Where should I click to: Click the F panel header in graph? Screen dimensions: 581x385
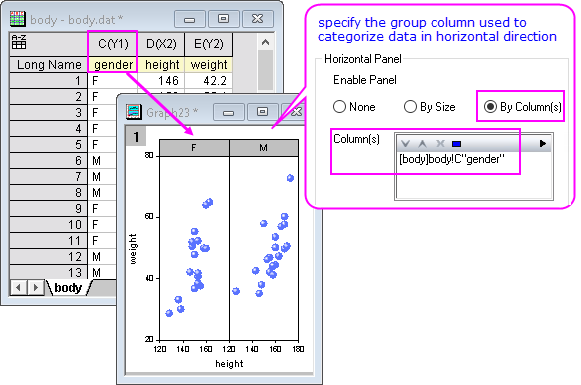coord(194,148)
